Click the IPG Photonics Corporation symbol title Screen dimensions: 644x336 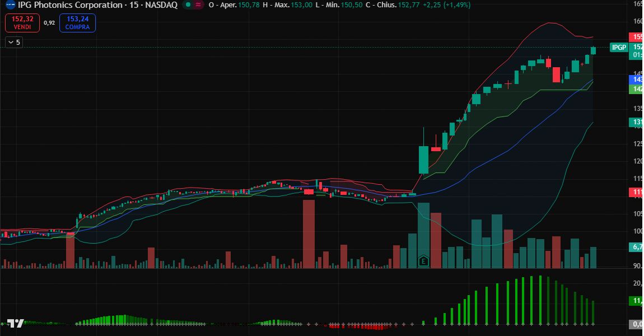(70, 5)
